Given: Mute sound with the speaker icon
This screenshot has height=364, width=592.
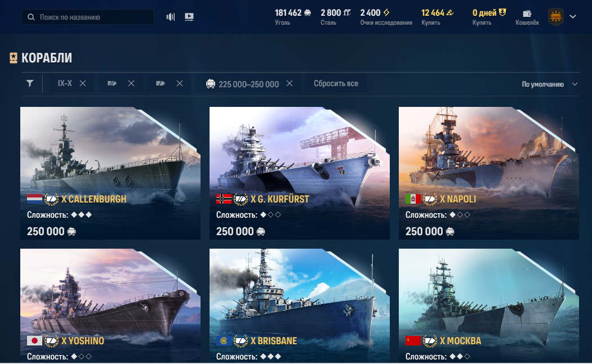Looking at the screenshot, I should [x=171, y=17].
